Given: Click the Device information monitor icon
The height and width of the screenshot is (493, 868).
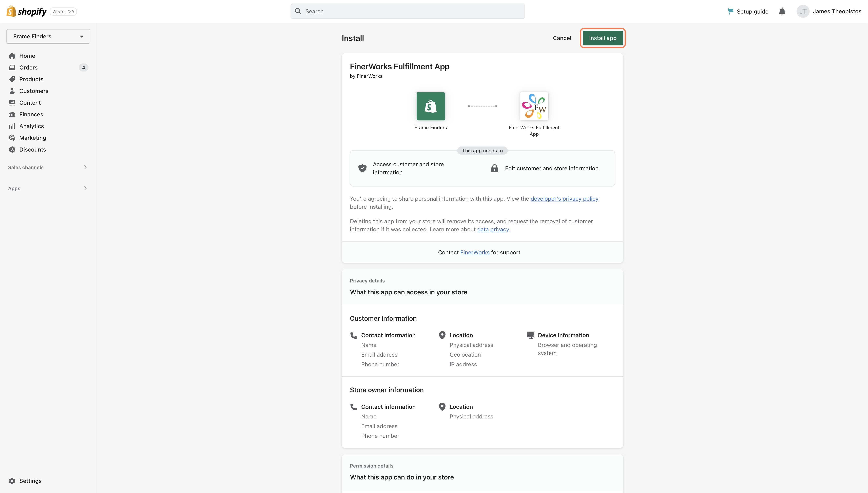Looking at the screenshot, I should (x=531, y=335).
